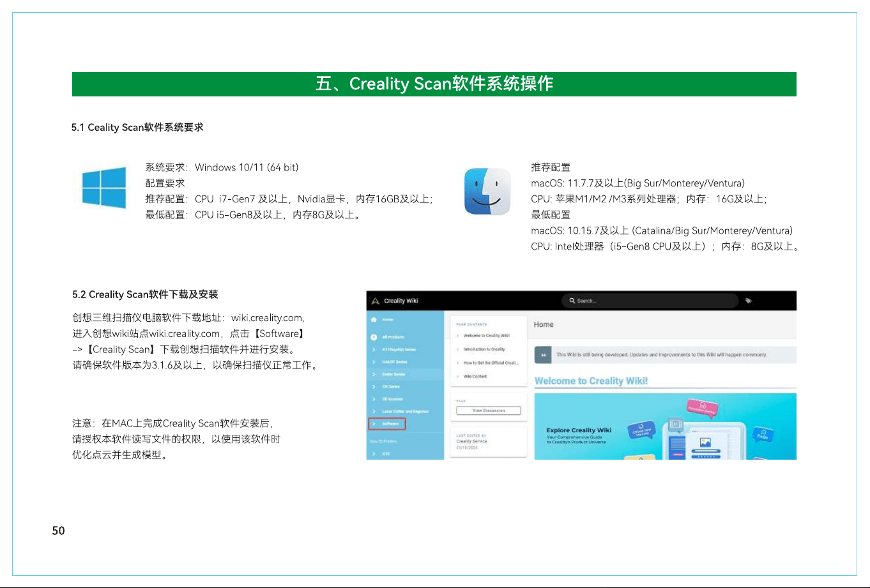
Task: Click the Creality Wiki logo icon
Action: click(375, 301)
